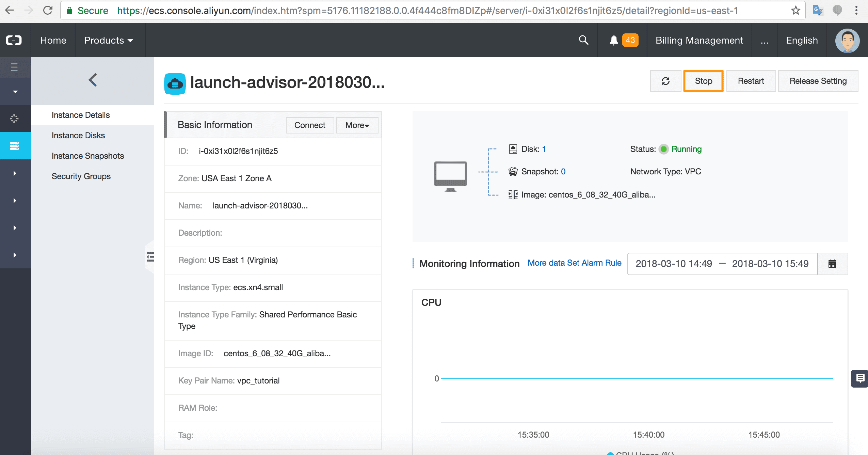This screenshot has height=455, width=868.
Task: Open the top bar ellipsis overflow menu
Action: coord(765,40)
